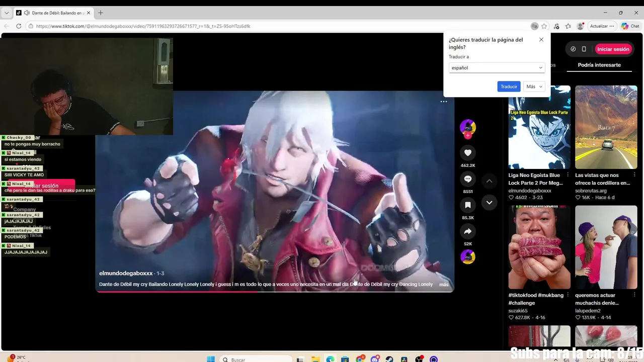Follow creator with the red plus badge
This screenshot has width=644, height=362.
[x=468, y=135]
